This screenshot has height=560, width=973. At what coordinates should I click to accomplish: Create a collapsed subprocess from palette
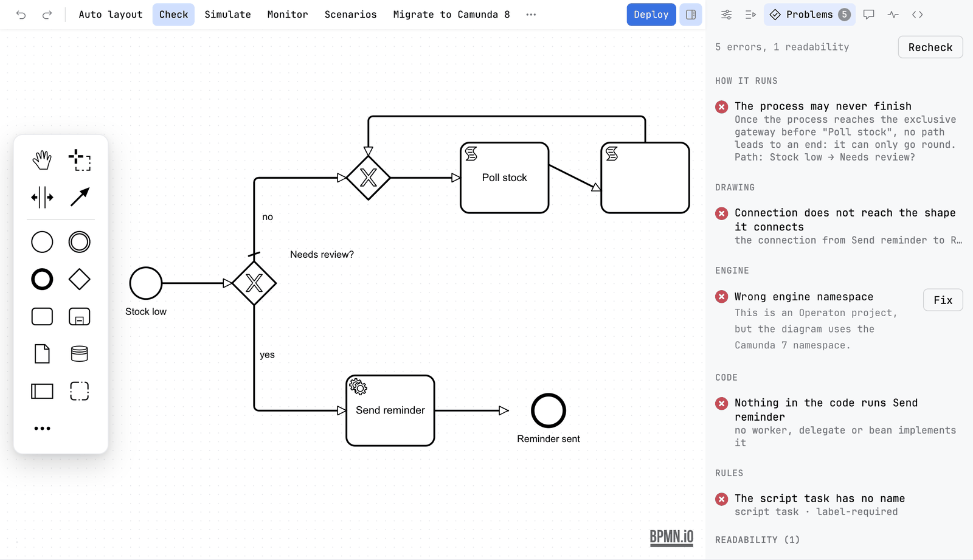[x=80, y=317]
